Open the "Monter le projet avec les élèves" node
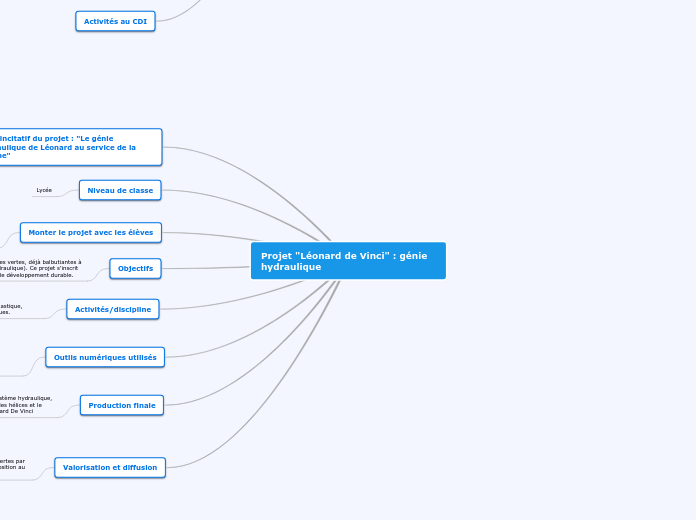Screen dimensions: 696x520 91,233
